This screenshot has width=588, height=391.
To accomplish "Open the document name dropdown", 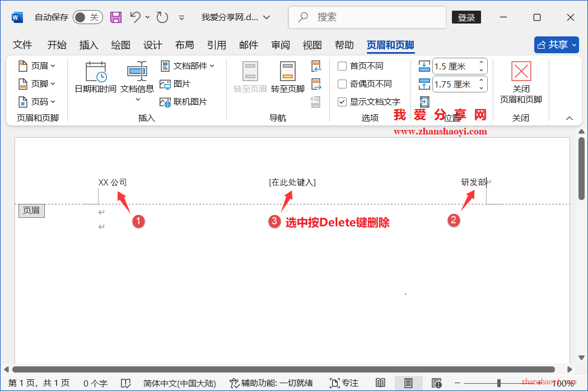I will [267, 17].
